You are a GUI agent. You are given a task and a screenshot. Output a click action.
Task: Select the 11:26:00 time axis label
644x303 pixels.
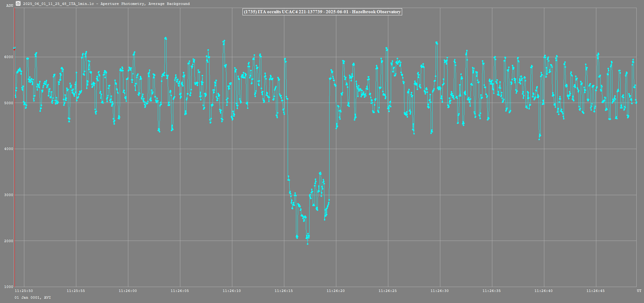[128, 291]
